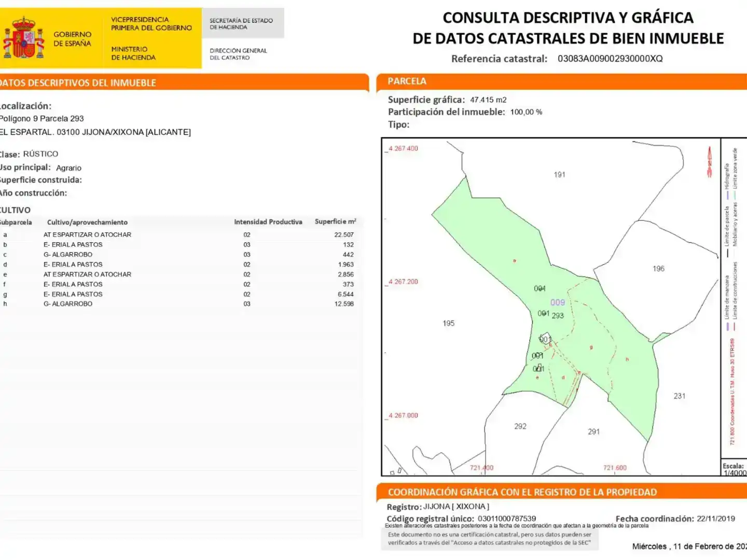Image resolution: width=747 pixels, height=560 pixels.
Task: Click the 'Tipo:' label under Parcela
Action: pos(398,124)
